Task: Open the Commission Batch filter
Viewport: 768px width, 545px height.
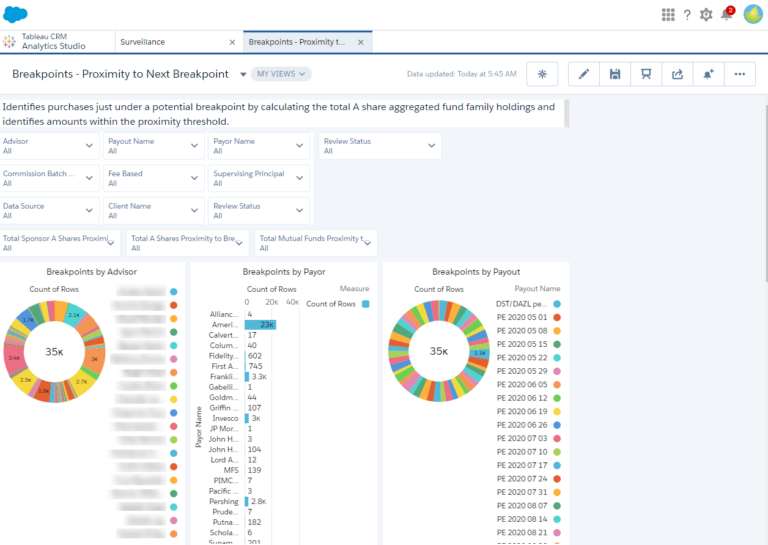Action: [49, 178]
